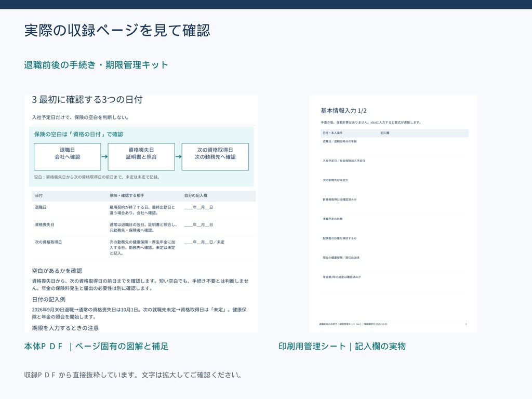Click the title 3 最初に確認する3つの日付

pyautogui.click(x=87, y=99)
